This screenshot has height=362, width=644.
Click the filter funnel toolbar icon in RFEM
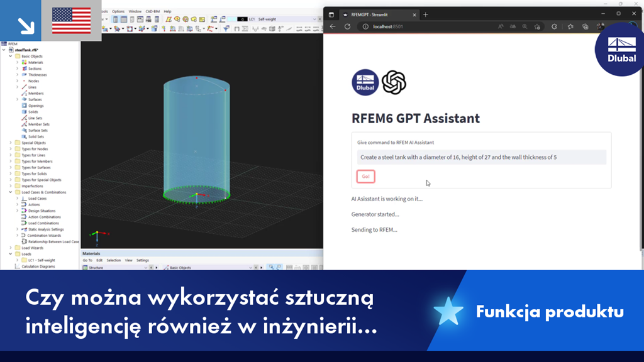point(226,29)
